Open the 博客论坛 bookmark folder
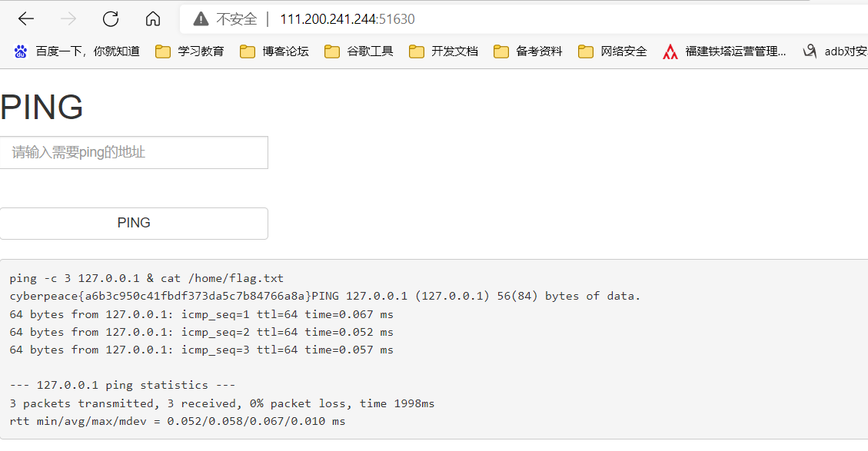Image resolution: width=868 pixels, height=451 pixels. pyautogui.click(x=274, y=51)
